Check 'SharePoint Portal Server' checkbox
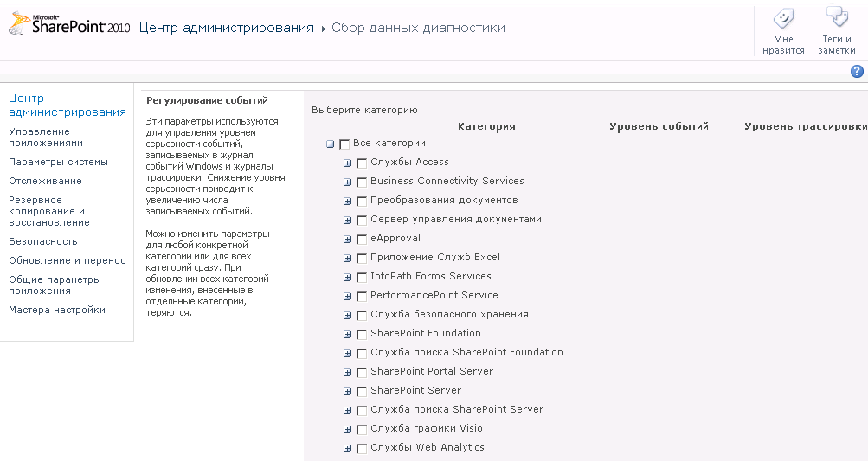Viewport: 868px width, 461px height. (x=362, y=373)
